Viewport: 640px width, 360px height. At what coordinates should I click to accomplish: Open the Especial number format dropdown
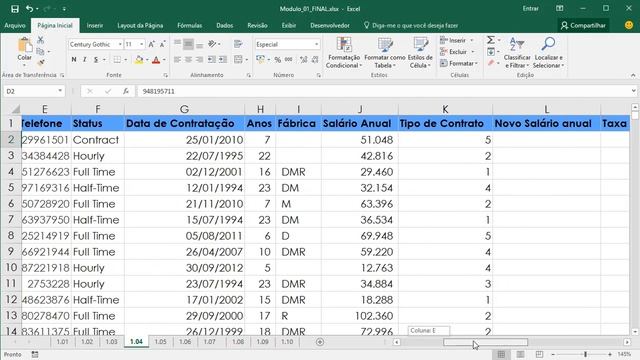coord(316,44)
